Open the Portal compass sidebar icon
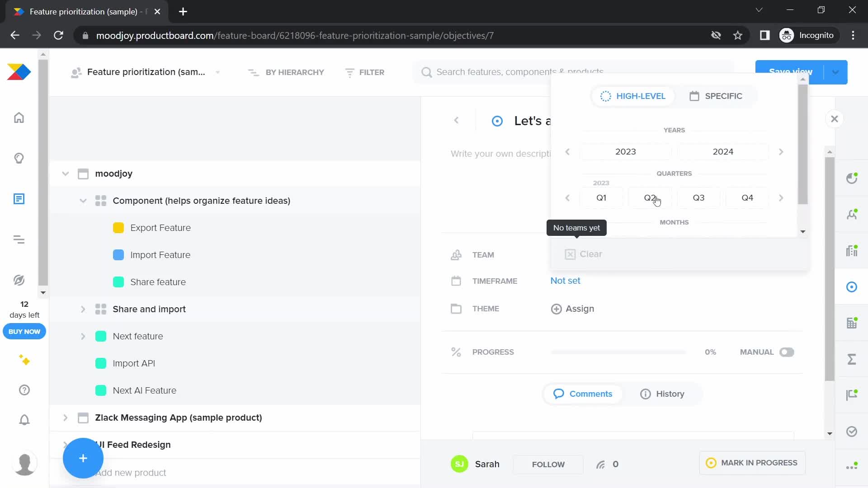Image resolution: width=868 pixels, height=488 pixels. coord(19,280)
